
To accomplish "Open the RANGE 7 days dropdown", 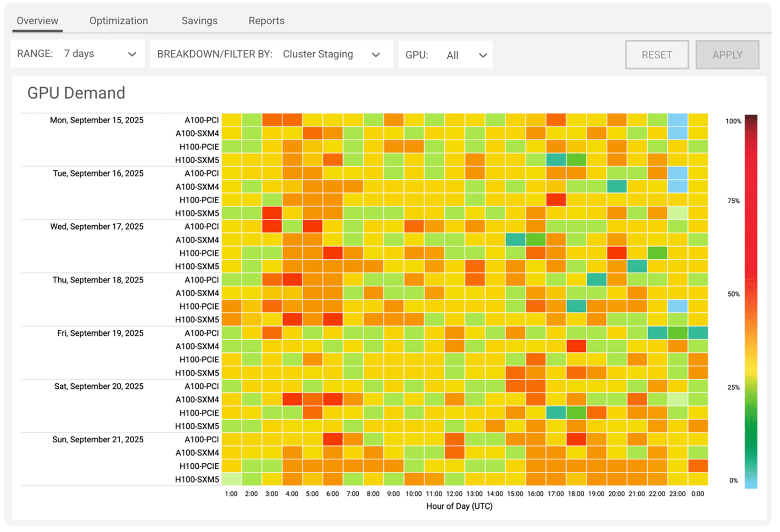I will 77,54.
